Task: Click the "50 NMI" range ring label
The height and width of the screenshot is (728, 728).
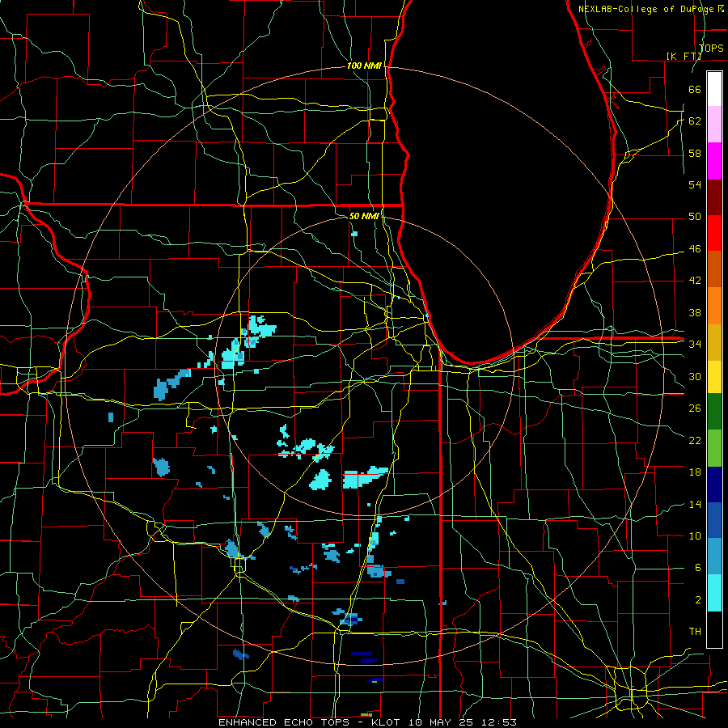Action: click(365, 216)
